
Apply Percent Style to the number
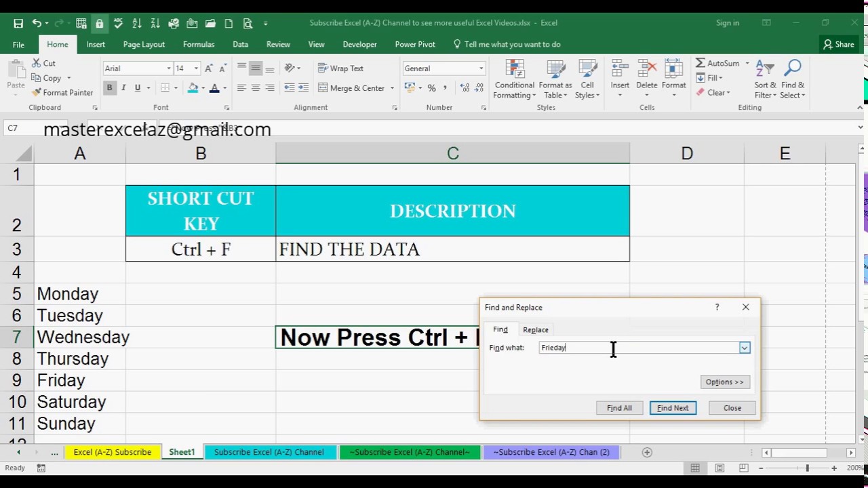[x=431, y=88]
